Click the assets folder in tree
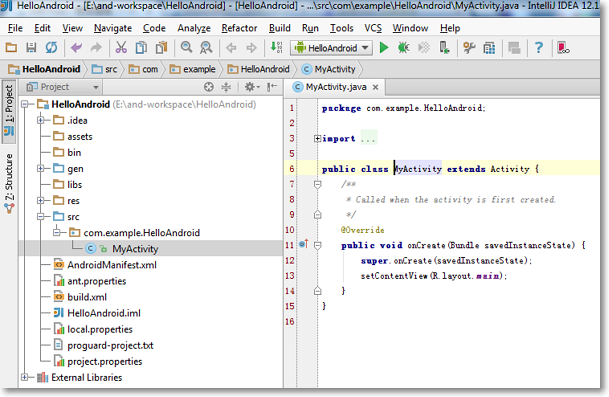 pyautogui.click(x=80, y=136)
